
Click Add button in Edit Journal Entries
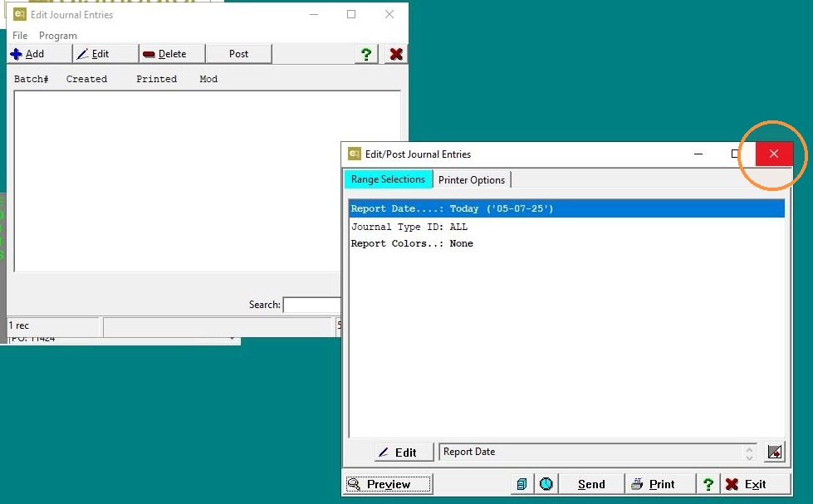click(39, 54)
